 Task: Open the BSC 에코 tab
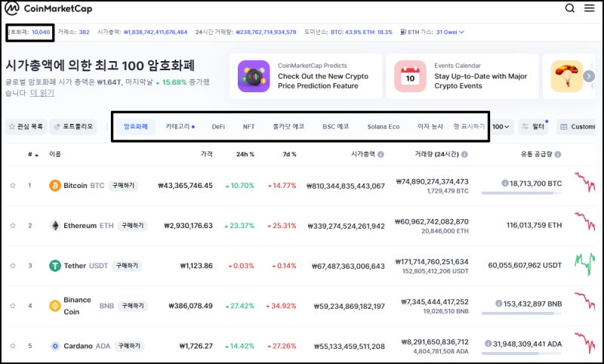(335, 126)
